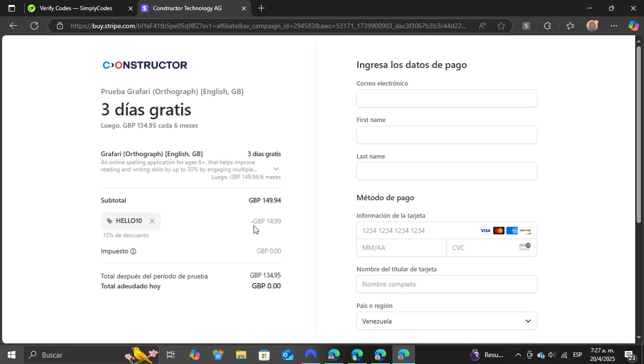Screen dimensions: 644x364
Task: Click the GBP 149.94 subtotal amount
Action: coord(264,200)
